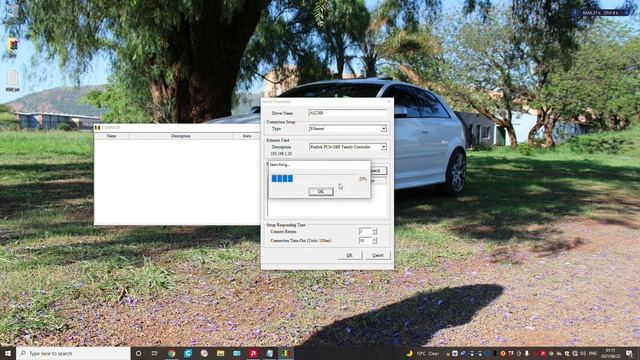Open File Explorer from the taskbar
The image size is (640, 360).
220,353
